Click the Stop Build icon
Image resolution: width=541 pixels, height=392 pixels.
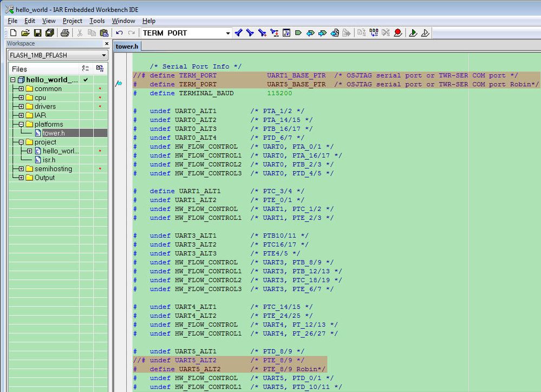tap(386, 33)
